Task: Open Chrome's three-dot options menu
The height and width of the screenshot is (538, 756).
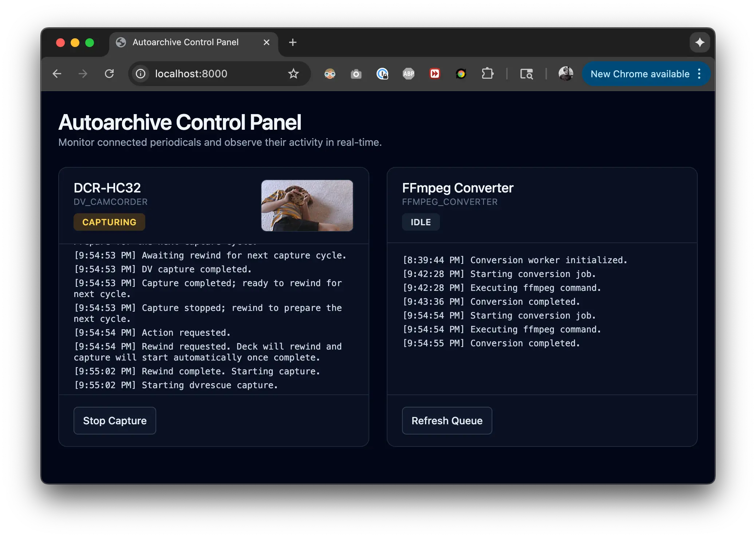Action: [699, 74]
